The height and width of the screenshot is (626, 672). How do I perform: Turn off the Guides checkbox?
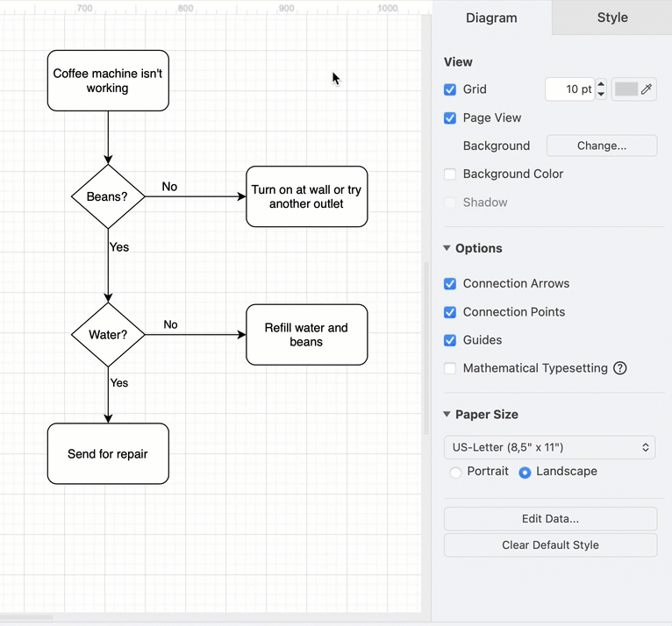click(450, 340)
